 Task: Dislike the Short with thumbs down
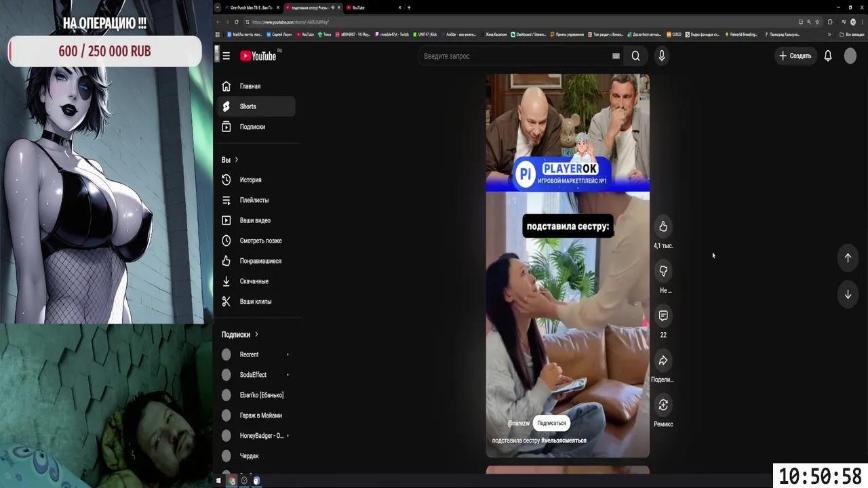pos(663,271)
